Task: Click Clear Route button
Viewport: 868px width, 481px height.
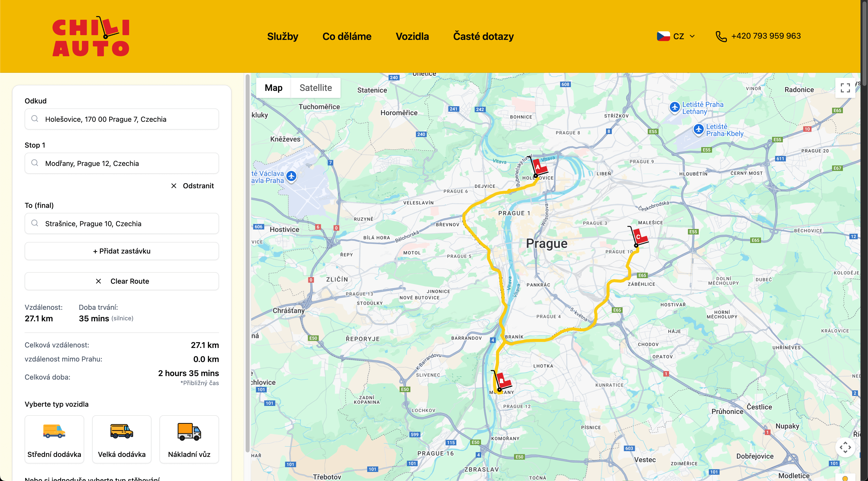Action: click(122, 281)
